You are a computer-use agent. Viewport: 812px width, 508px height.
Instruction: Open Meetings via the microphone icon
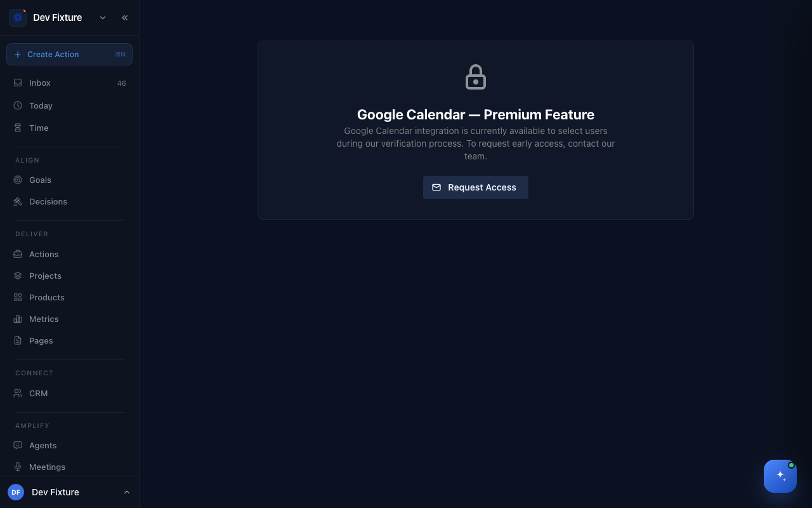[x=18, y=467]
